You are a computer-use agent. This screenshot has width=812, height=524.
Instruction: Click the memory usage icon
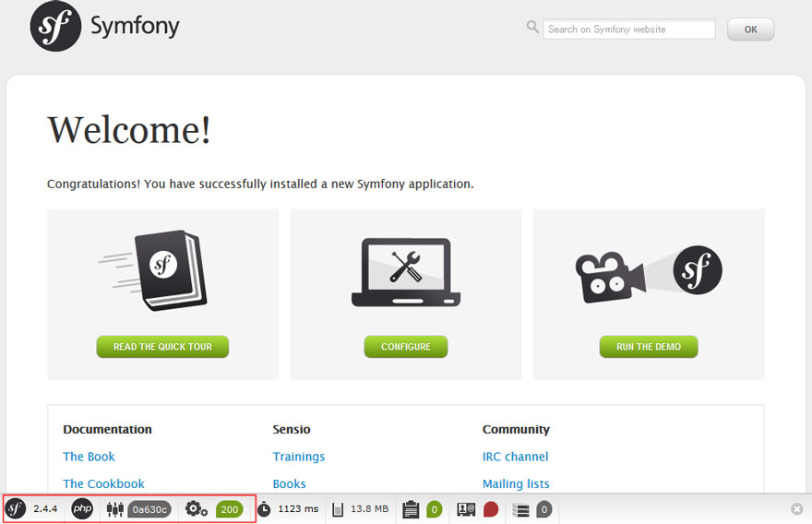338,509
